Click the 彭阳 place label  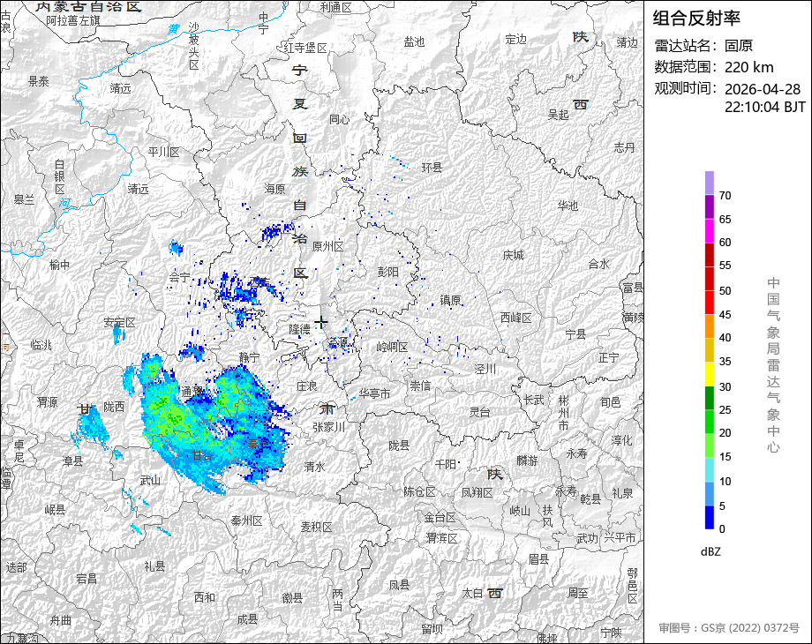[x=387, y=271]
